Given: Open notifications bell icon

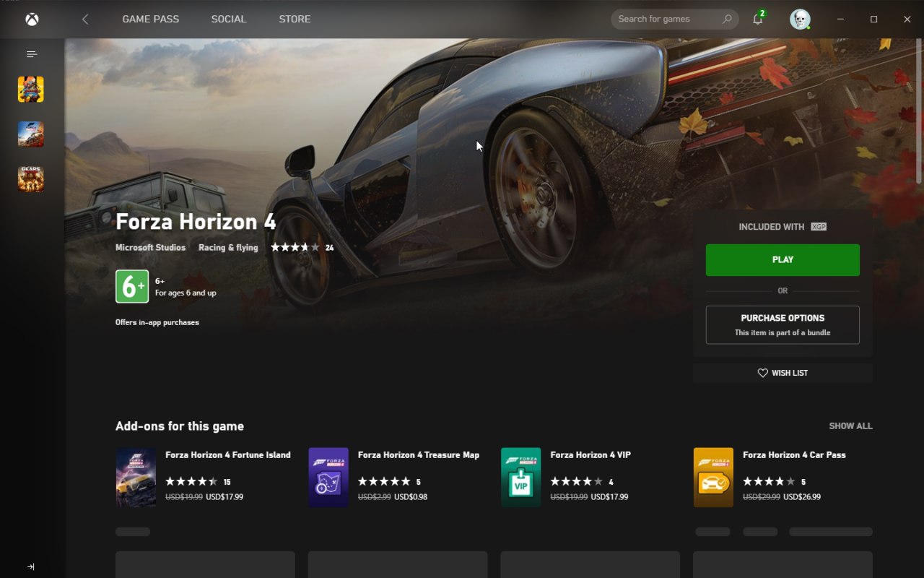Looking at the screenshot, I should (x=757, y=20).
